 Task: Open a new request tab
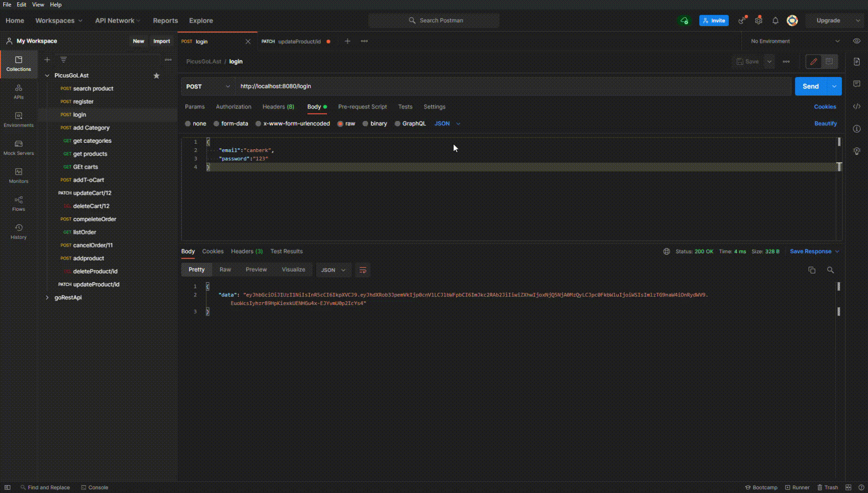(347, 41)
